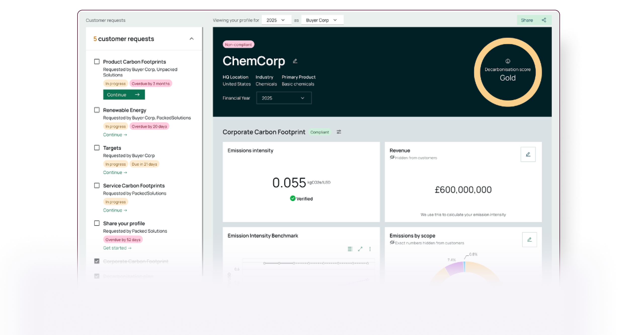Click the Share button
The height and width of the screenshot is (335, 644).
coord(534,20)
